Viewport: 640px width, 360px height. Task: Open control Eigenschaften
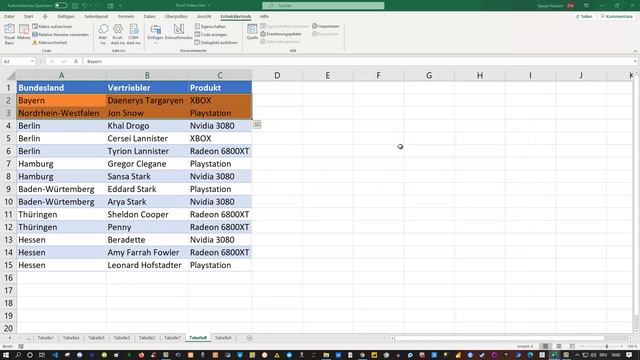click(210, 27)
